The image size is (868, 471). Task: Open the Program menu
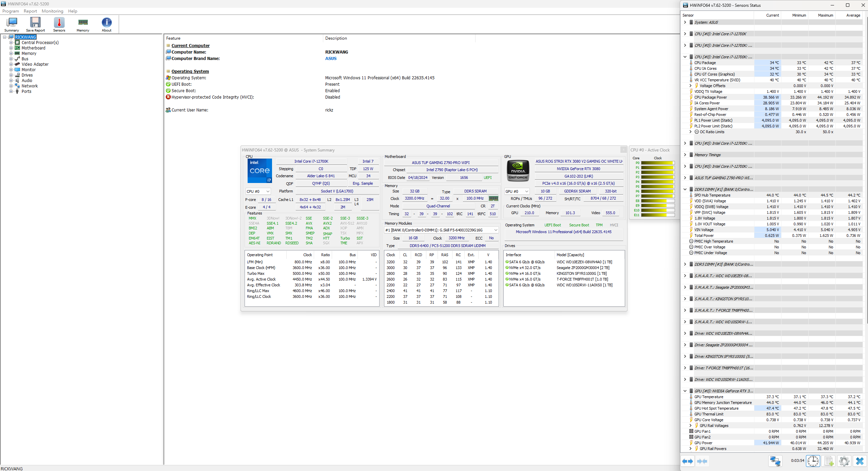11,11
